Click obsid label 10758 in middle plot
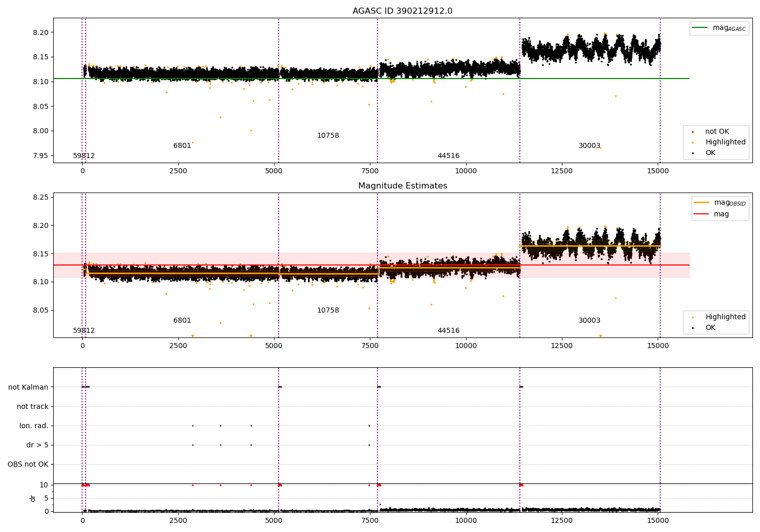This screenshot has width=760, height=532. pos(328,311)
